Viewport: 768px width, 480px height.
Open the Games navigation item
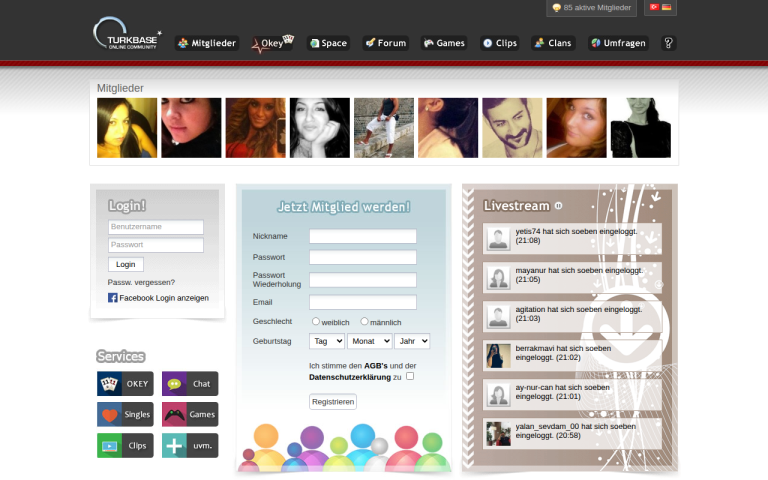pyautogui.click(x=444, y=43)
